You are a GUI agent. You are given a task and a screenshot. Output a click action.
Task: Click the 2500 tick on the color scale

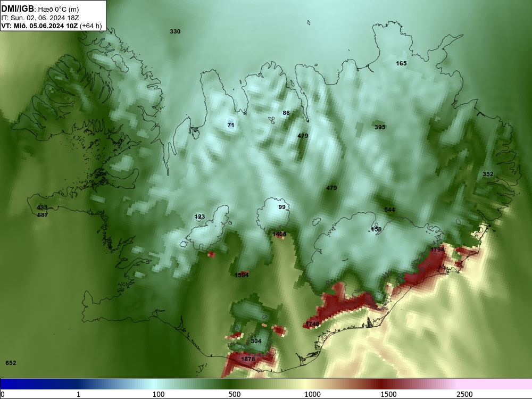click(x=464, y=394)
